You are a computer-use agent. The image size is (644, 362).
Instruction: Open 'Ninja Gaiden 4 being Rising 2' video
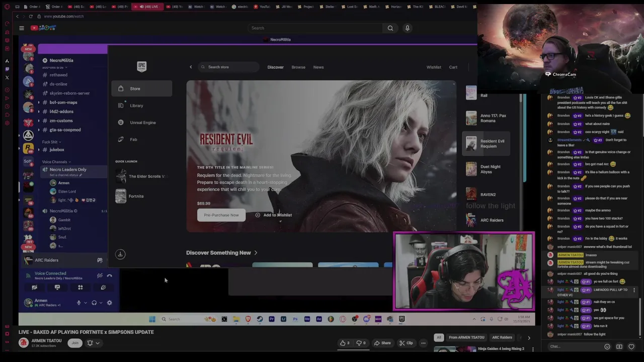[501, 348]
